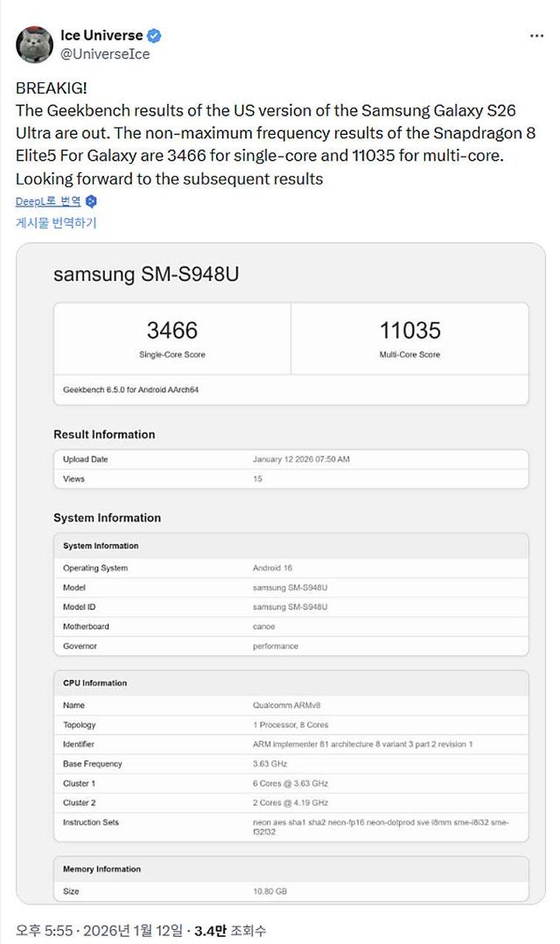Viewport: 560px width, 944px height.
Task: Translate the post with the DeepL link
Action: (x=48, y=201)
